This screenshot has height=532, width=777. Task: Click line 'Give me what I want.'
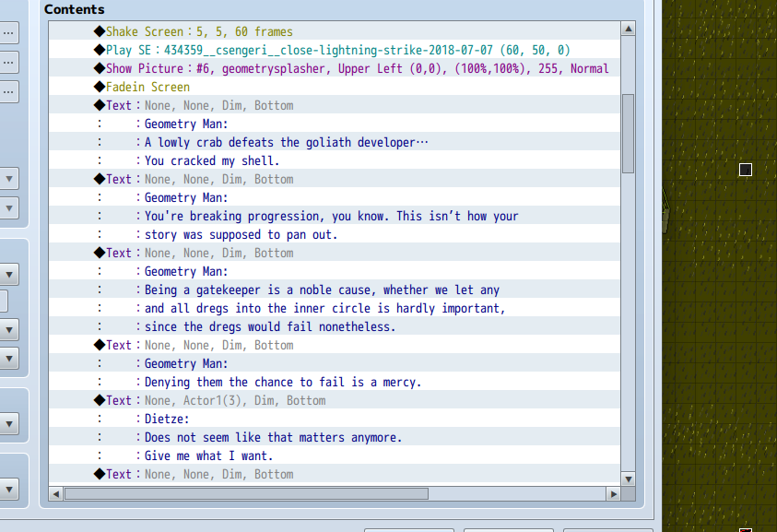click(x=335, y=455)
